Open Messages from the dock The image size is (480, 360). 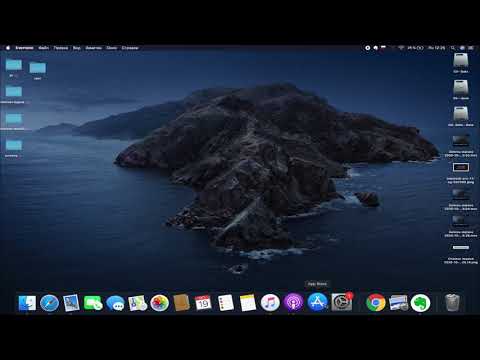click(115, 303)
